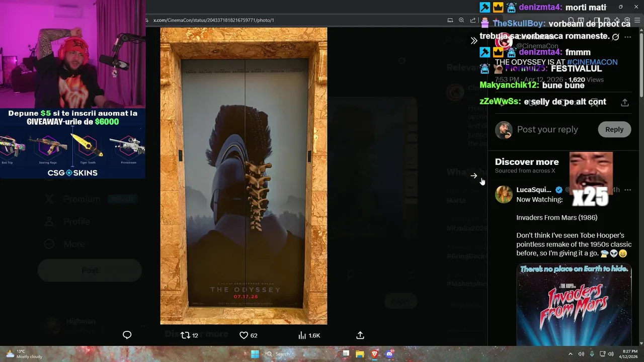Open the Windows Start menu
This screenshot has height=362, width=644.
[255, 354]
